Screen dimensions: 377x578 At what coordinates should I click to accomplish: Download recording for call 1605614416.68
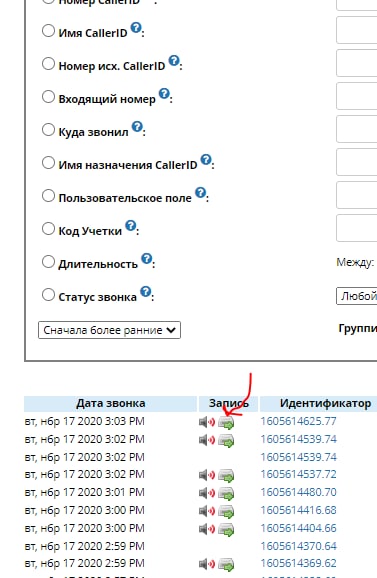click(x=226, y=512)
